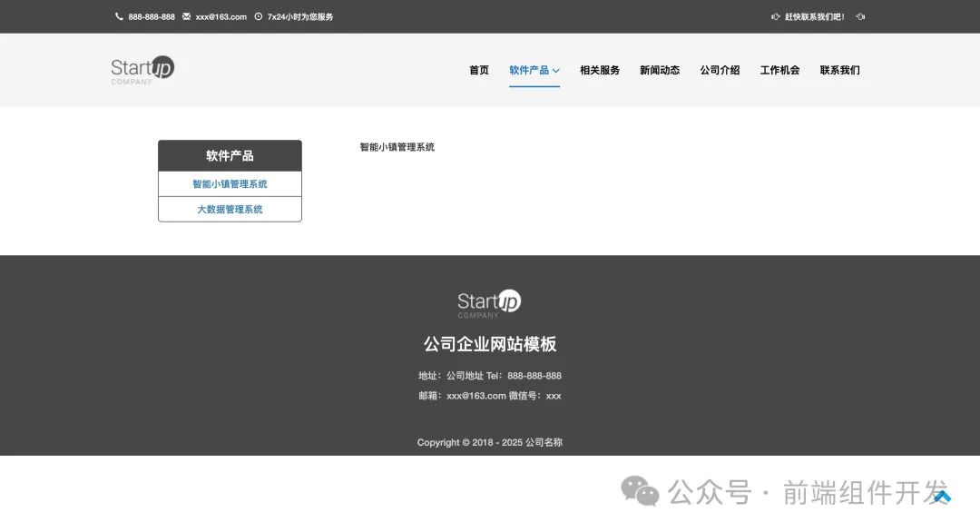Open the 新闻动态 page
Image resolution: width=980 pixels, height=532 pixels.
click(661, 70)
